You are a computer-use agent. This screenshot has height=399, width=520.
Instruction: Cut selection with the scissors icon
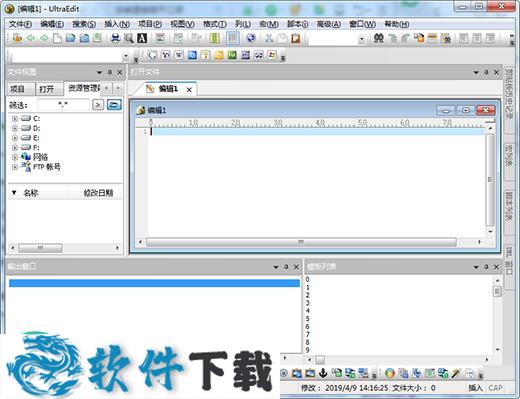[x=269, y=38]
